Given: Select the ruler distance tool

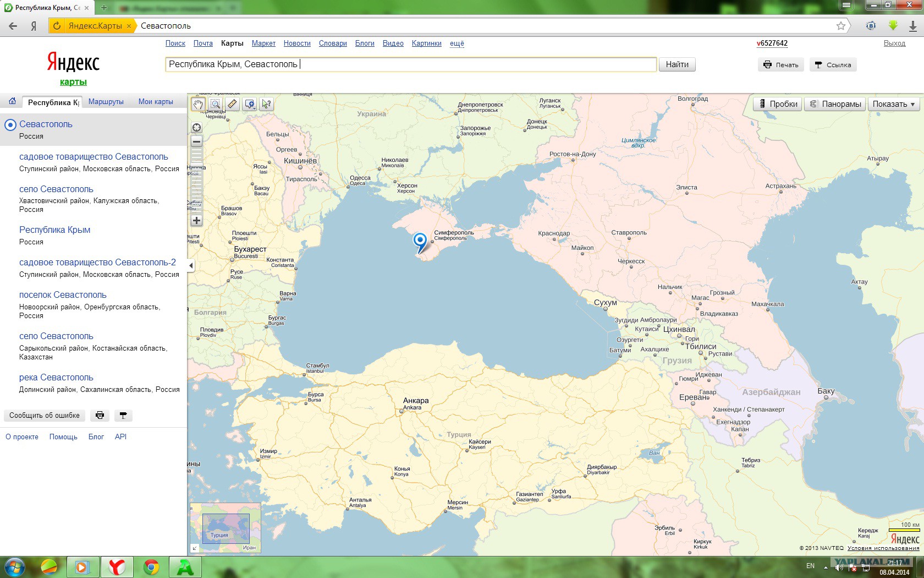Looking at the screenshot, I should (x=233, y=104).
